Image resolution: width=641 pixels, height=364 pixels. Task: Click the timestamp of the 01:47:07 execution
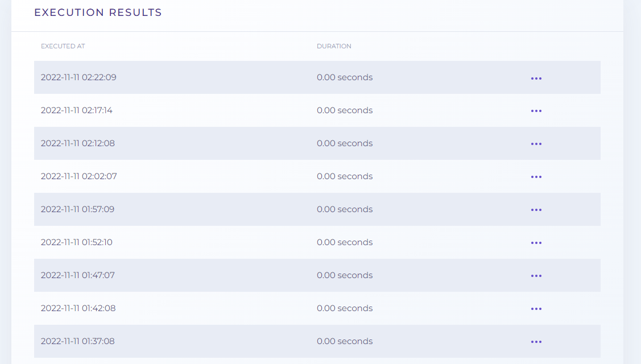pos(78,275)
